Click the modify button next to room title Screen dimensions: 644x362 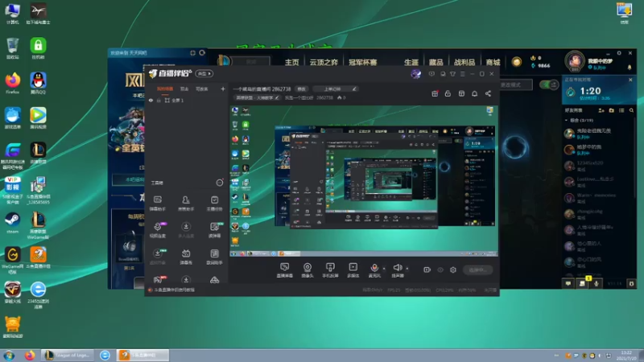(301, 88)
